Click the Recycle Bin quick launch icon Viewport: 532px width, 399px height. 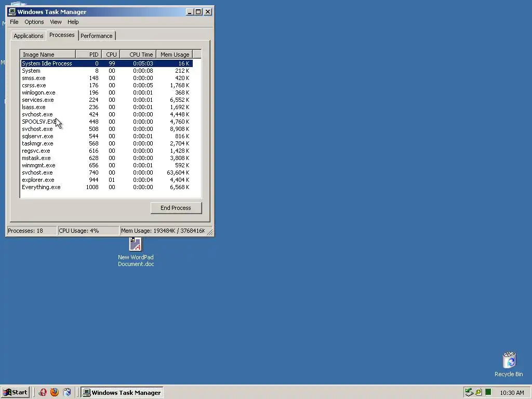pos(67,392)
